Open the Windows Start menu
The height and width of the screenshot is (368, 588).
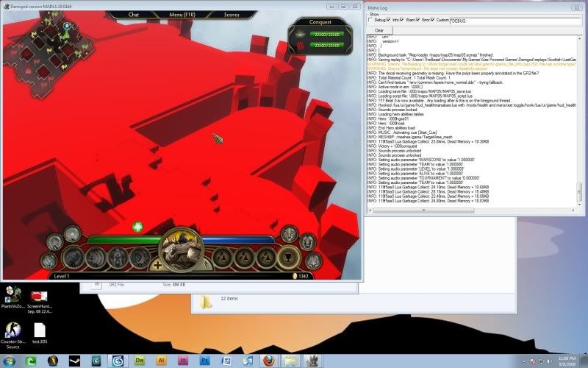[8, 361]
